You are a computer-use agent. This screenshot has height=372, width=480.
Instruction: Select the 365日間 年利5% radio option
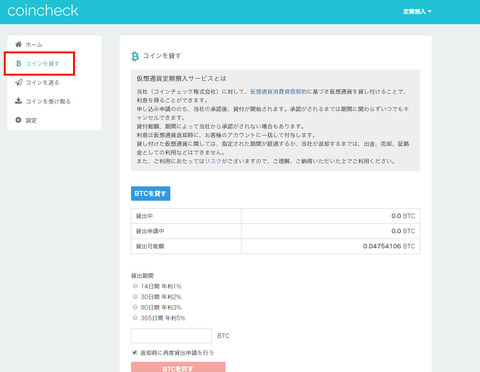(x=135, y=318)
